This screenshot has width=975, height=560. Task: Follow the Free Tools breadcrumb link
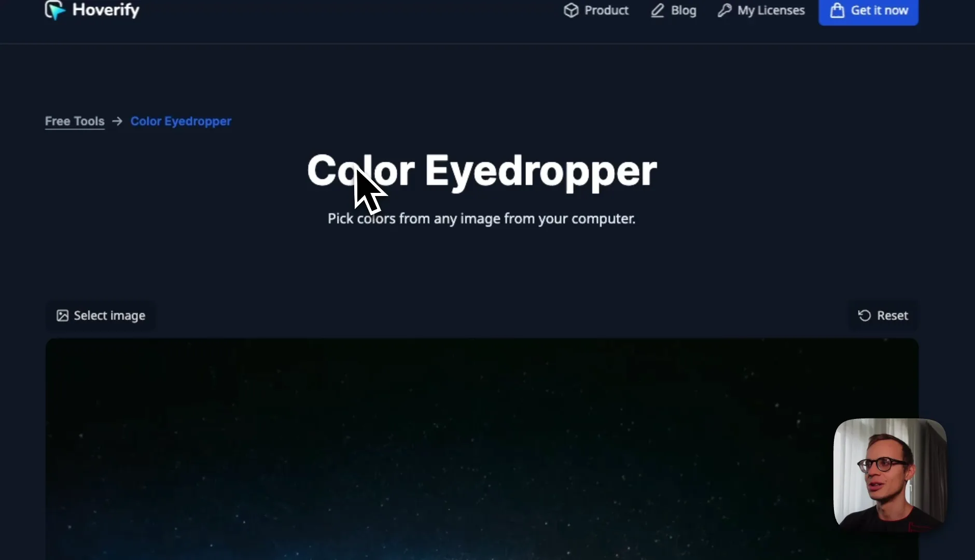[x=75, y=121]
